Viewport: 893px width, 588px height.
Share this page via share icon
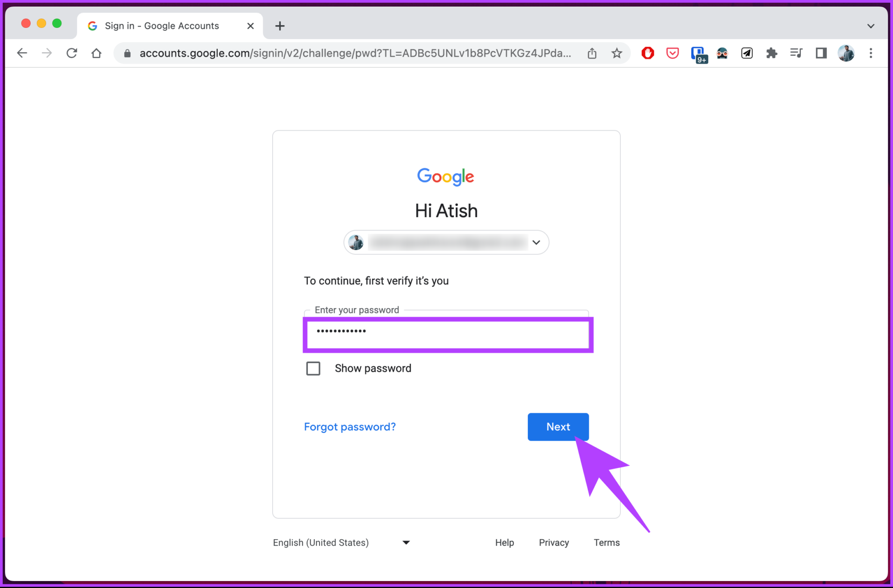pos(592,53)
